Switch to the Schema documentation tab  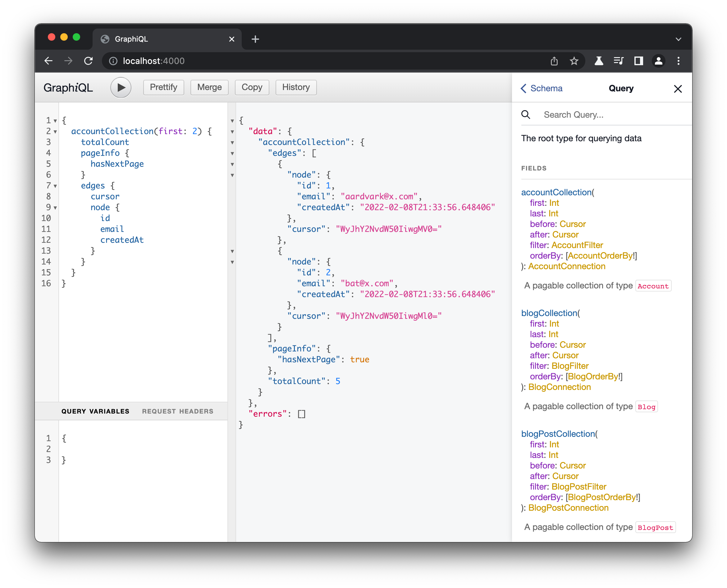pyautogui.click(x=542, y=89)
